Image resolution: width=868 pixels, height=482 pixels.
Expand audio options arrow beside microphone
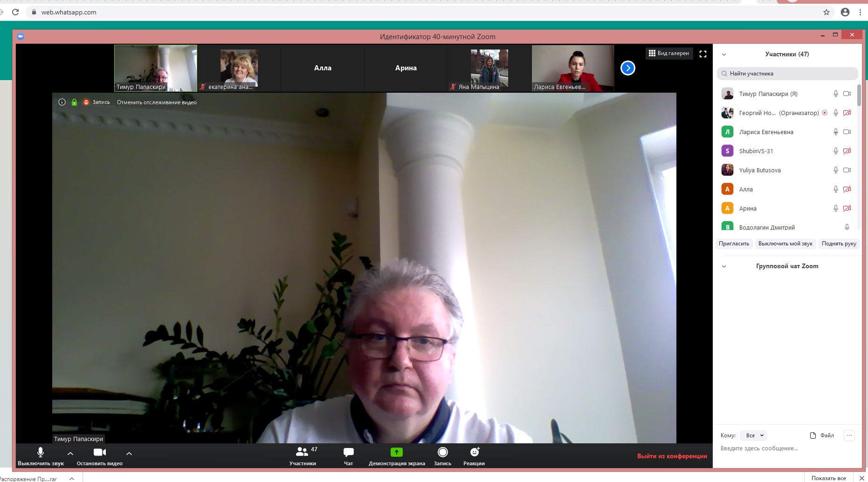70,453
